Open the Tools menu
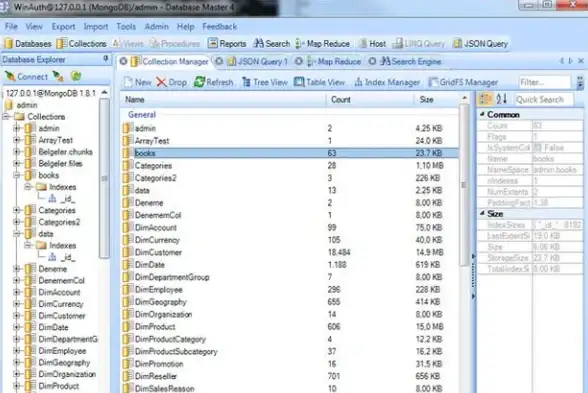 pyautogui.click(x=126, y=27)
